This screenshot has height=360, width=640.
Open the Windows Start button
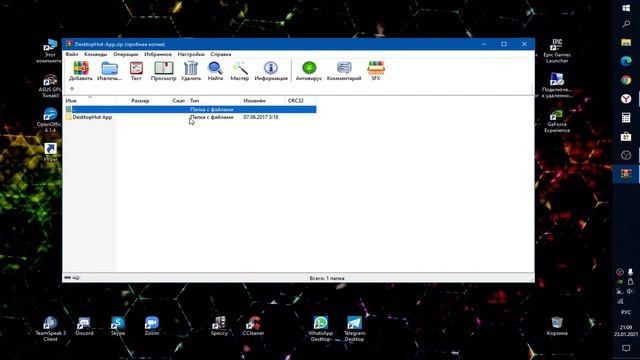point(626,8)
